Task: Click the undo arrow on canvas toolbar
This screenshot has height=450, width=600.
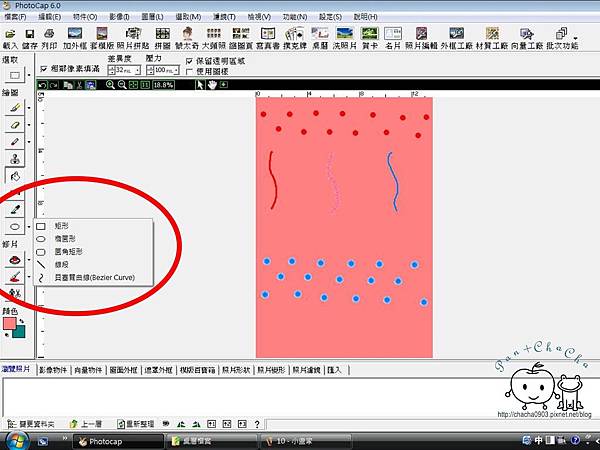Action: (42, 85)
